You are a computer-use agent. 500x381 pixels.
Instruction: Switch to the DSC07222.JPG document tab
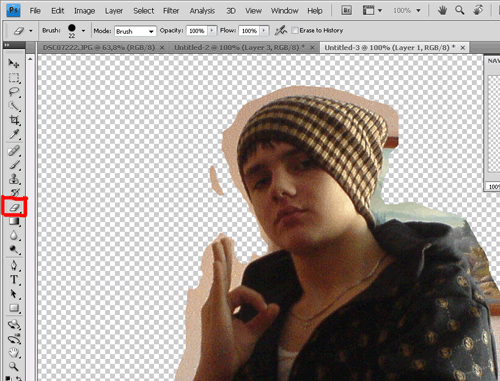coord(99,47)
